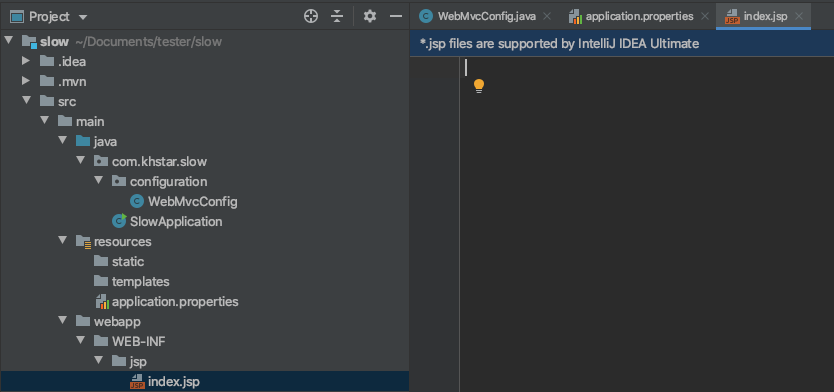Screen dimensions: 834x392
Task: Collapse the WEB-INF folder
Action: click(80, 341)
